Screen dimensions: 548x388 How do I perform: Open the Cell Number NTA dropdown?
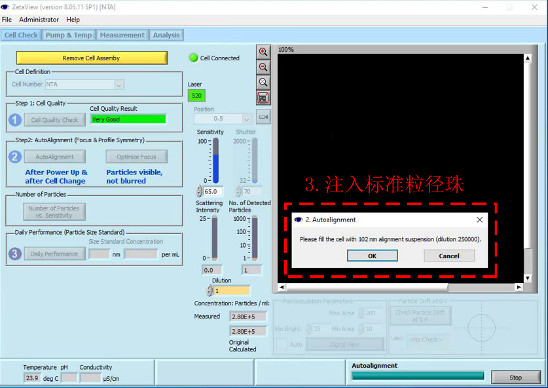(119, 85)
